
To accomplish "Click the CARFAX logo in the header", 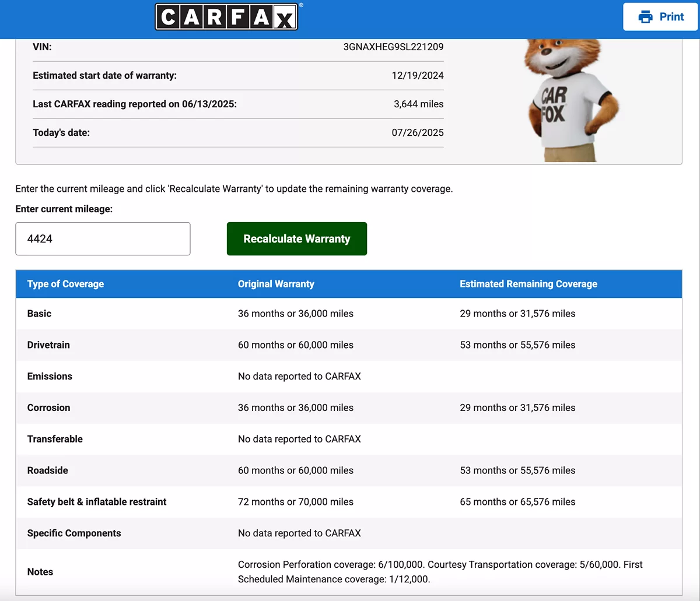I will pos(226,17).
